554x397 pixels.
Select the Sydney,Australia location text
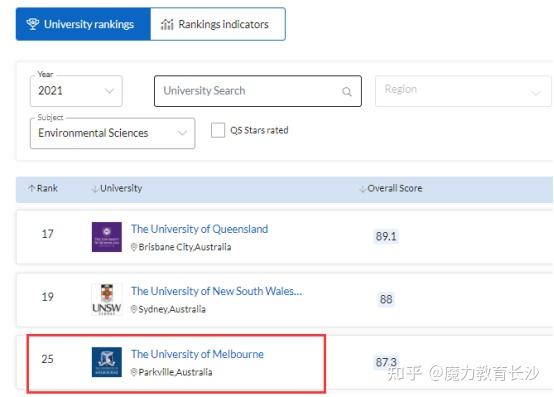tap(172, 309)
